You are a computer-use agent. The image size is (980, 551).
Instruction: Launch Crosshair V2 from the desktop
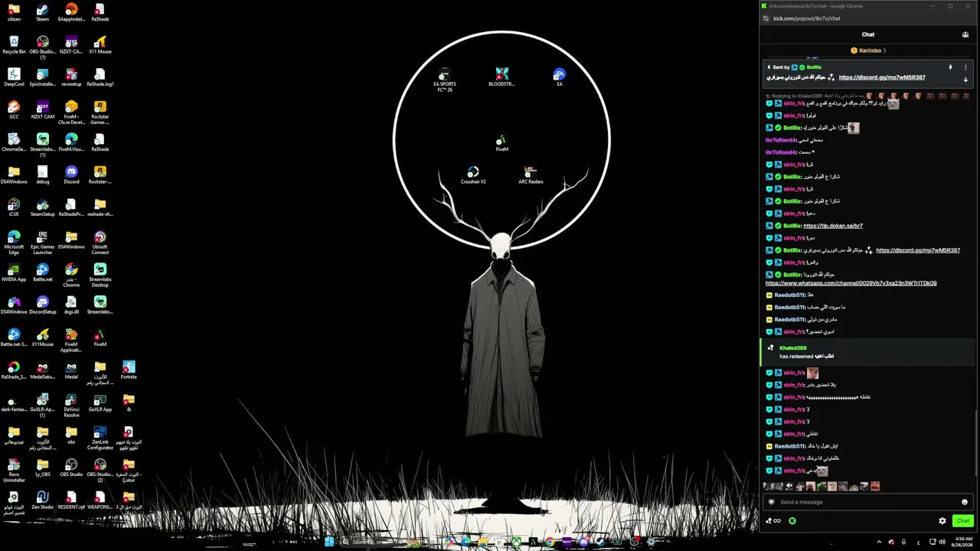[473, 175]
